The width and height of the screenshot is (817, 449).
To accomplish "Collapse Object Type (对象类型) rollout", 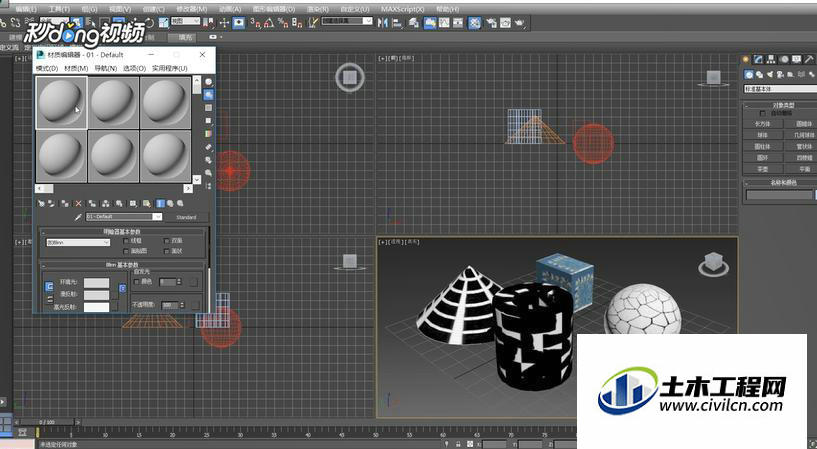I will [x=747, y=106].
